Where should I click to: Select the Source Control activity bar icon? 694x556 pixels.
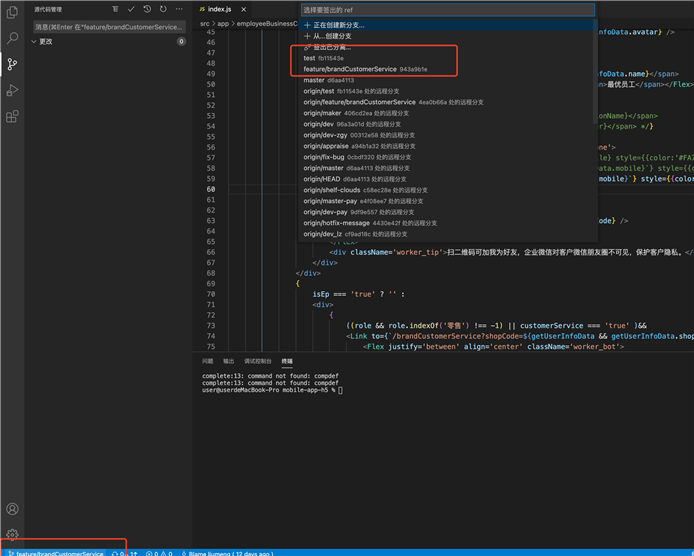pyautogui.click(x=12, y=65)
